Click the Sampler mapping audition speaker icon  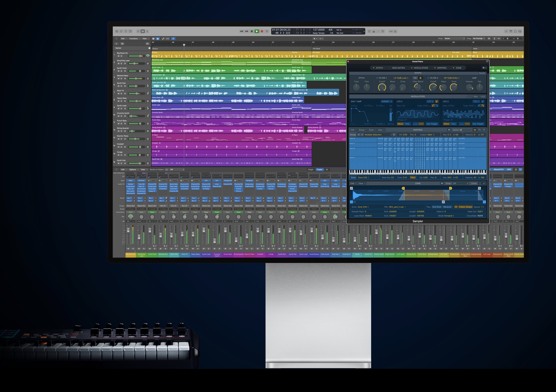point(449,130)
